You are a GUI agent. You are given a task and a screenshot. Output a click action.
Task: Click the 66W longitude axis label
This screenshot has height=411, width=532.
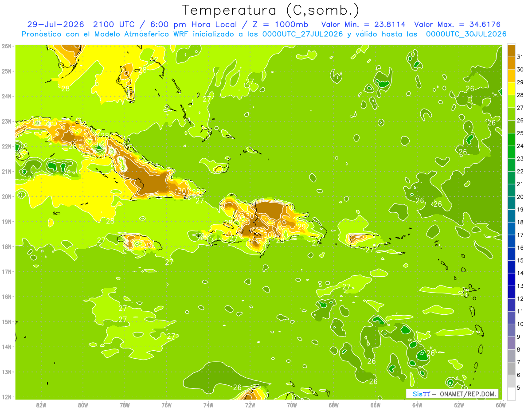click(375, 405)
